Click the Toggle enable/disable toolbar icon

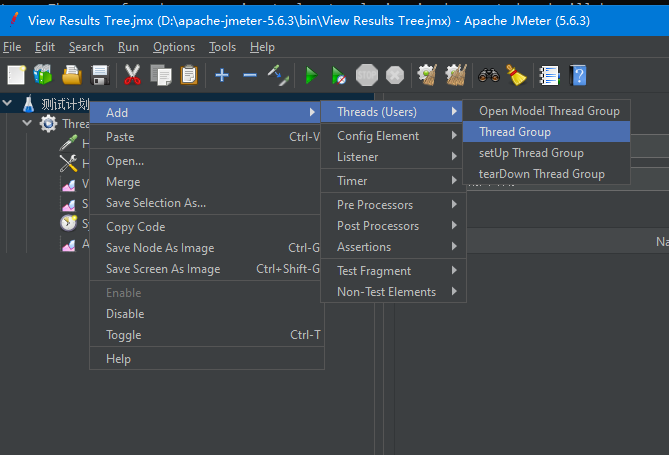(279, 75)
